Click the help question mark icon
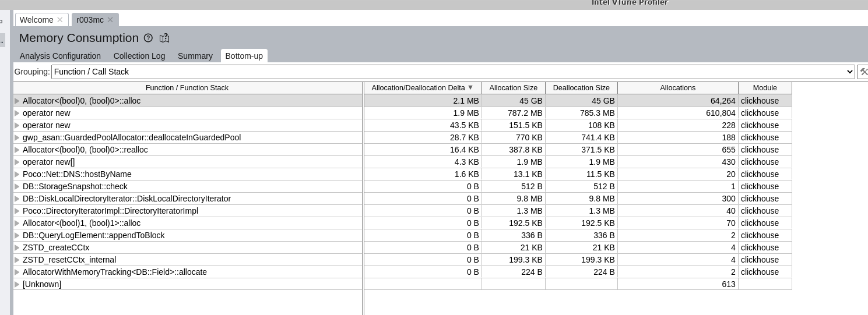Image resolution: width=868 pixels, height=315 pixels. click(148, 38)
